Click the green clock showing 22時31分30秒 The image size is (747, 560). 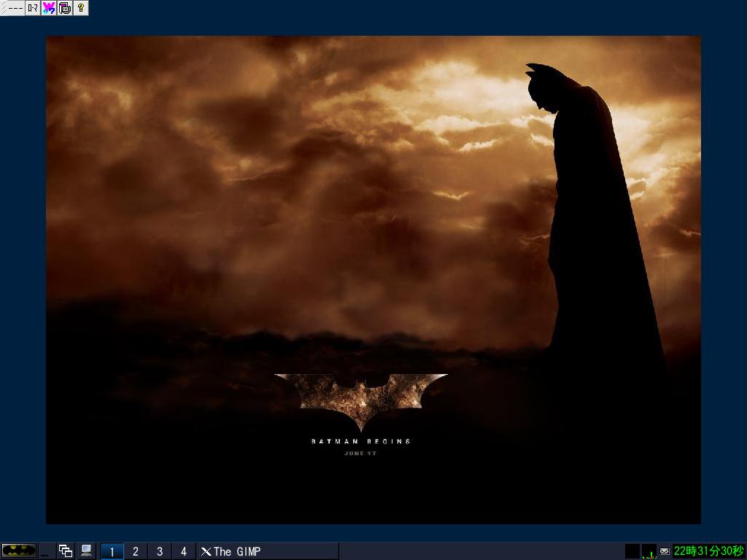point(704,551)
